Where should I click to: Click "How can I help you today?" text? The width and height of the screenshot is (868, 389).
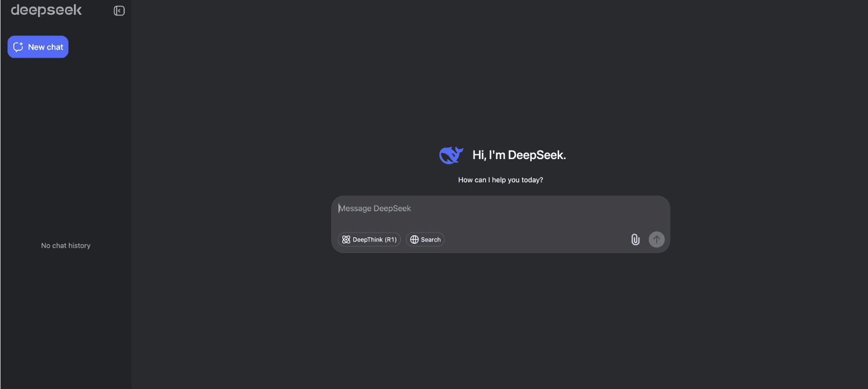501,180
